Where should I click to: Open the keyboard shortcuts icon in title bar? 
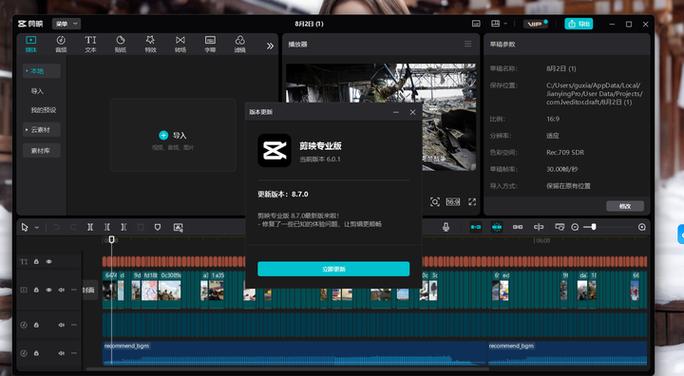[x=476, y=24]
